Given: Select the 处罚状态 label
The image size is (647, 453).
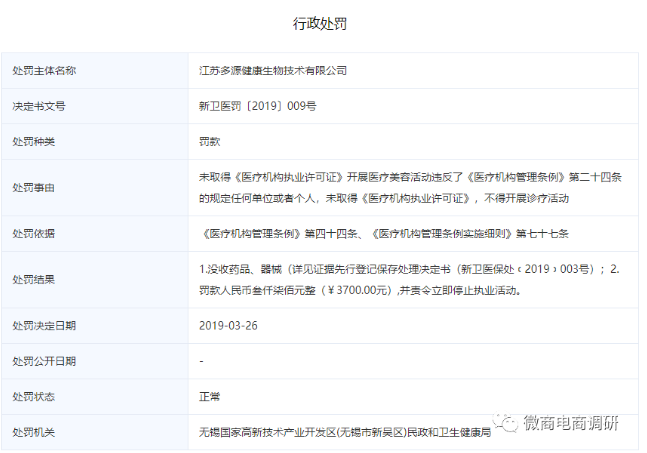Looking at the screenshot, I should point(33,396).
